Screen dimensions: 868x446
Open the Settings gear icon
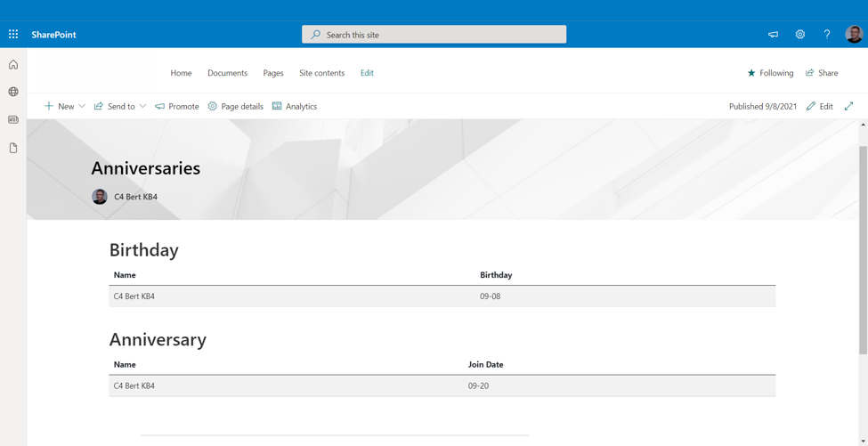799,35
